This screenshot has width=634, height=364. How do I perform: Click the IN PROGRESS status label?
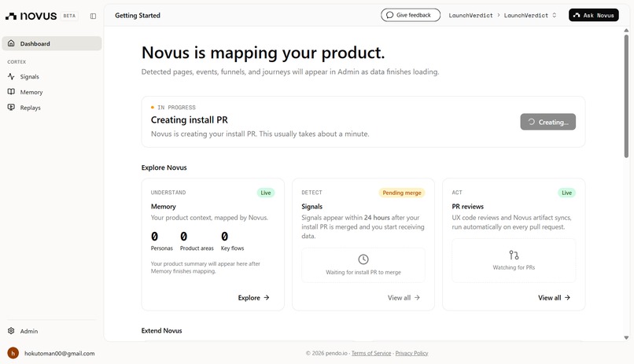(176, 108)
